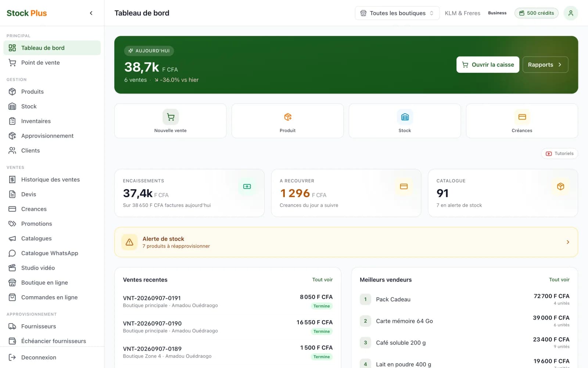Click the A Recouvrer card icon
This screenshot has height=368, width=588.
pos(404,187)
